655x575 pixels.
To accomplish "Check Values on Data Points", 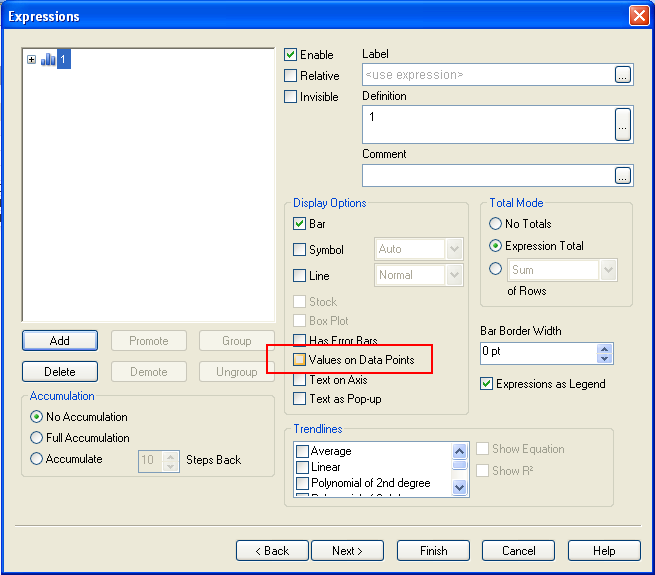I will [299, 359].
